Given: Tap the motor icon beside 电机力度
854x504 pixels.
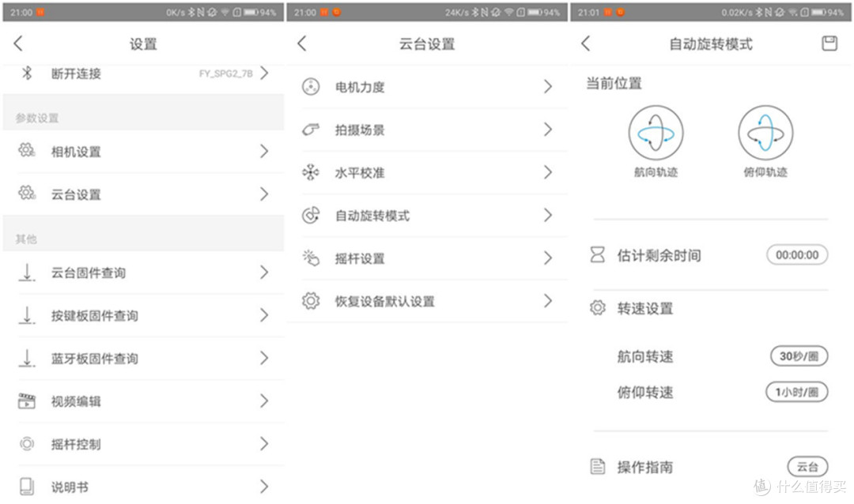Looking at the screenshot, I should pyautogui.click(x=311, y=87).
